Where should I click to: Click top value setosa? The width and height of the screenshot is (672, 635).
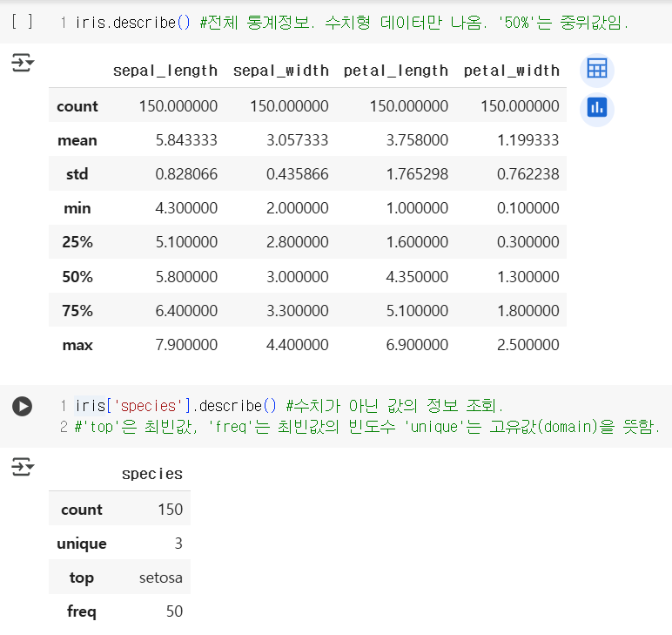pos(161,578)
